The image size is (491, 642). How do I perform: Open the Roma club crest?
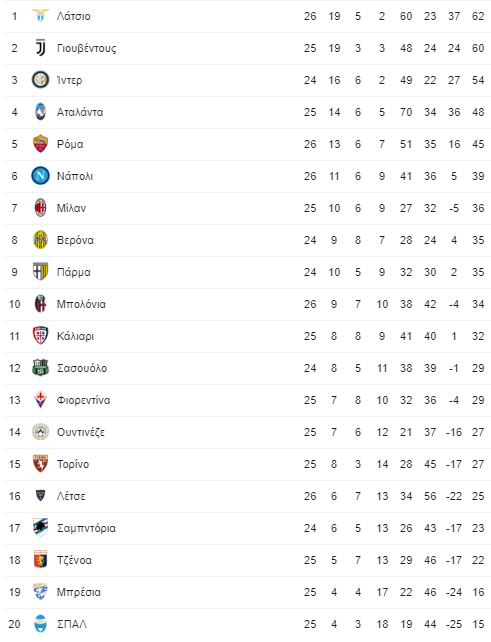tap(40, 144)
